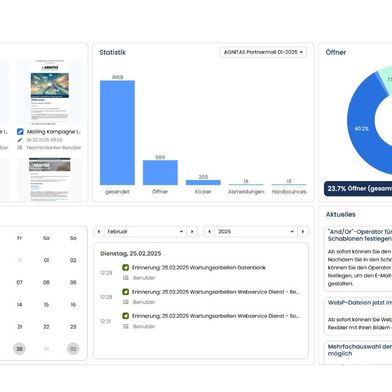Open the lower AGNITAS mailing thumbnail
Viewport: 392px width, 392px height.
(50, 180)
